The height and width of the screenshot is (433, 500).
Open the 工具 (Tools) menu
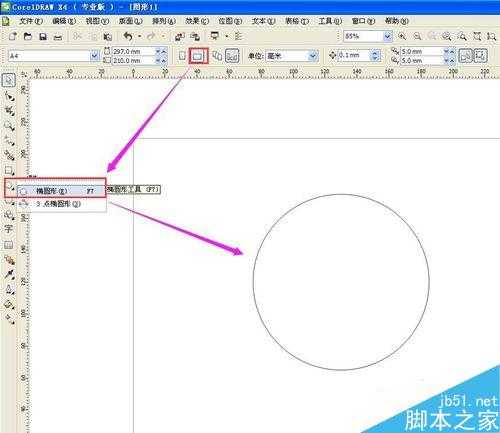[x=330, y=21]
